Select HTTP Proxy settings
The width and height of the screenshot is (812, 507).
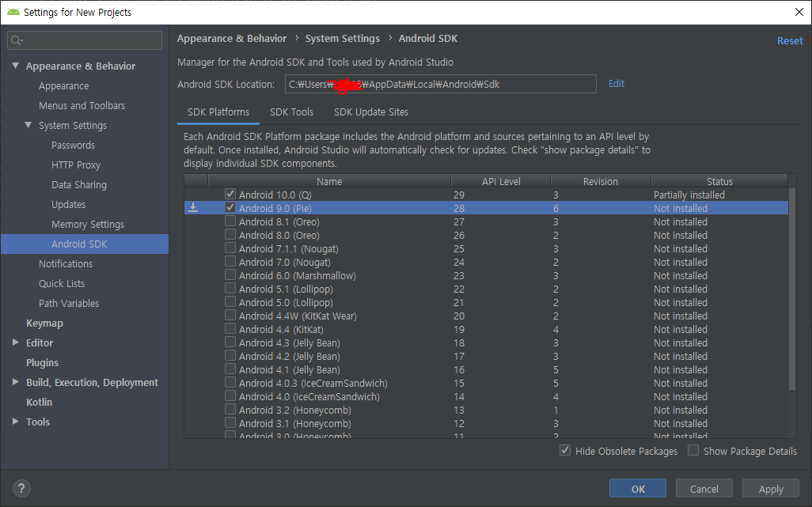76,165
